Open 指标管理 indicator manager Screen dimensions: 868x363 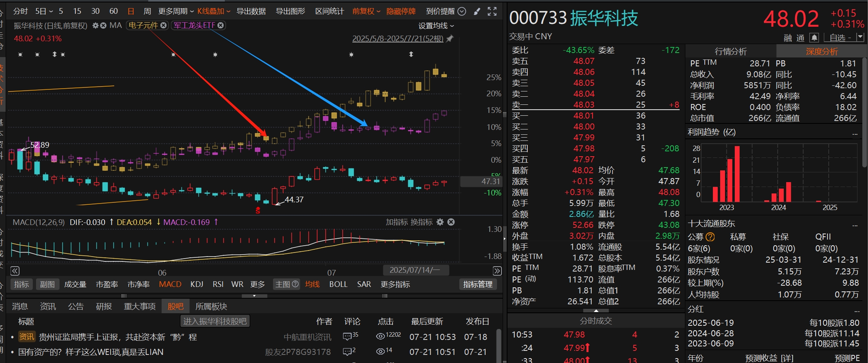(x=478, y=284)
